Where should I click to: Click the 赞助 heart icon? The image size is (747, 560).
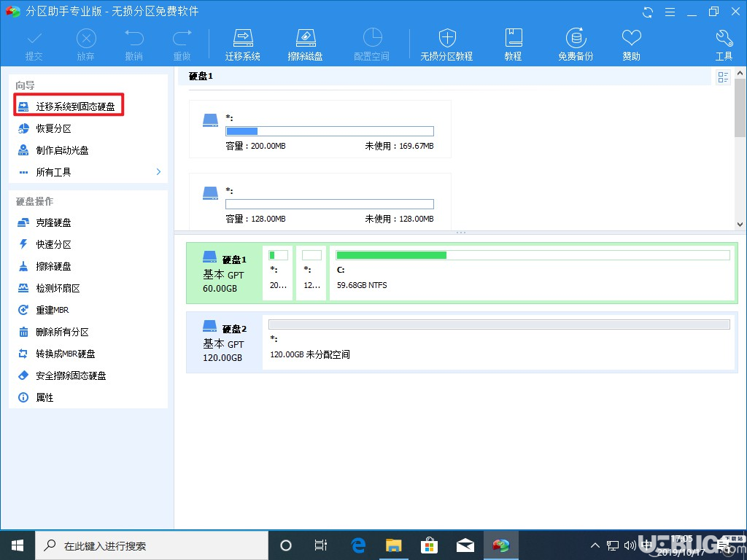click(x=631, y=45)
